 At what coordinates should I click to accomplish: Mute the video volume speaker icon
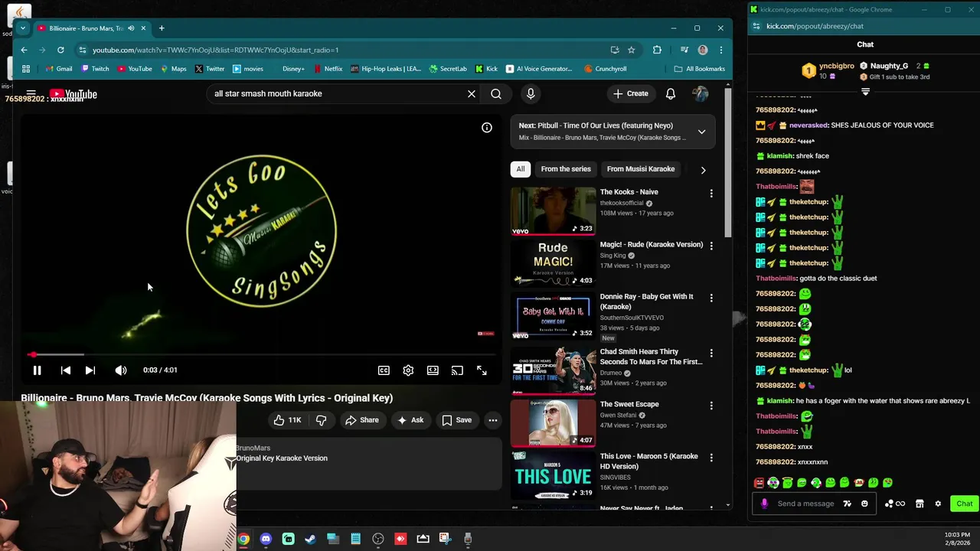121,370
